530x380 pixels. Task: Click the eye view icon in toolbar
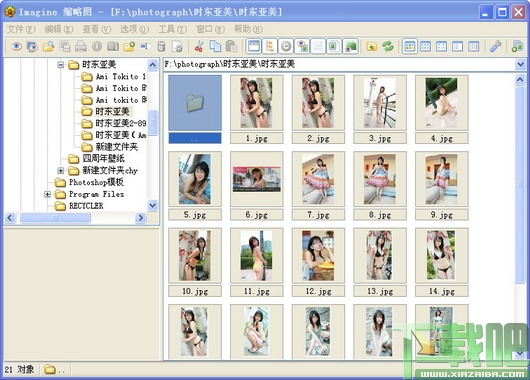(16, 46)
